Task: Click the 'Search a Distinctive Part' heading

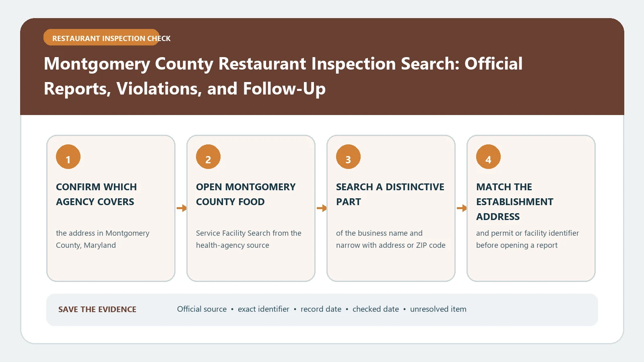Action: pos(390,194)
